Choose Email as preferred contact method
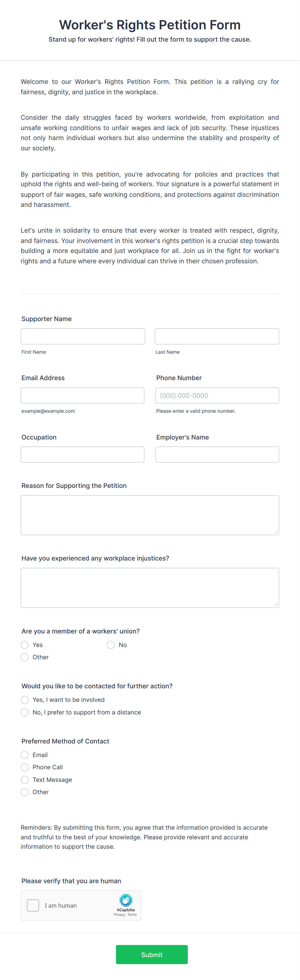This screenshot has width=300, height=980. pos(24,755)
